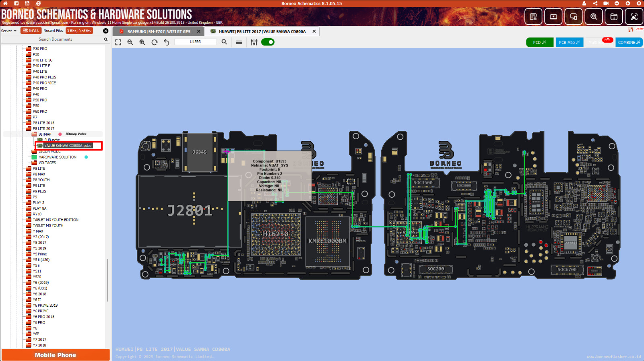Open the home icon in title bar
This screenshot has width=644, height=361.
5,3
